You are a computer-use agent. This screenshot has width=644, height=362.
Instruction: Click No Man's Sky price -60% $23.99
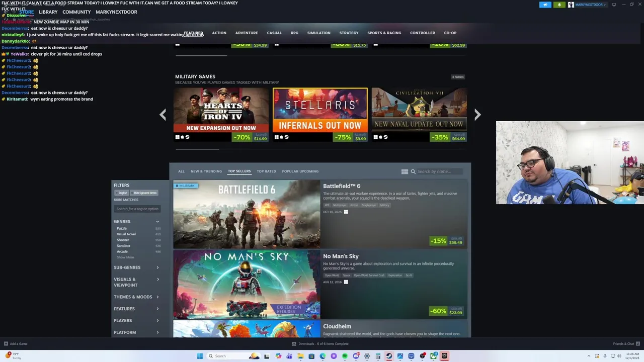tap(447, 311)
